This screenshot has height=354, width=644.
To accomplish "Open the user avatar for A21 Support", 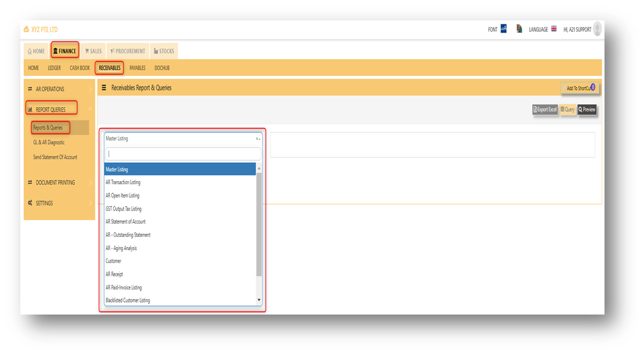I will click(597, 29).
